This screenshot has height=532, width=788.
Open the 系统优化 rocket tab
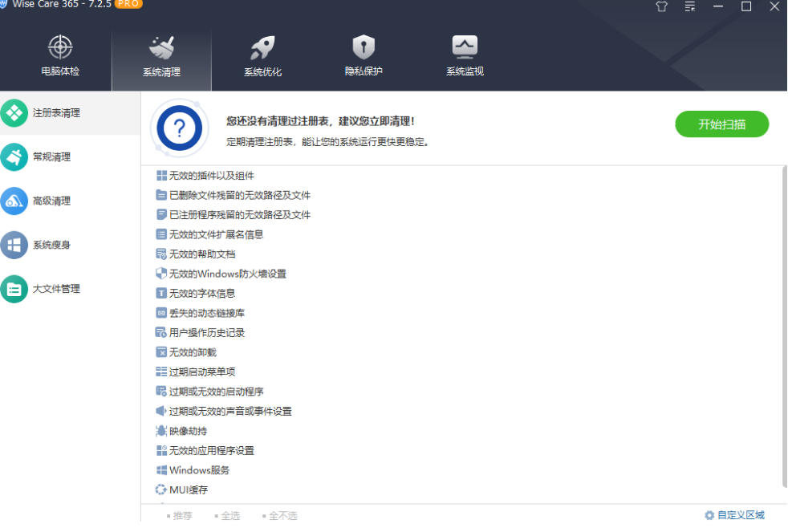point(262,55)
